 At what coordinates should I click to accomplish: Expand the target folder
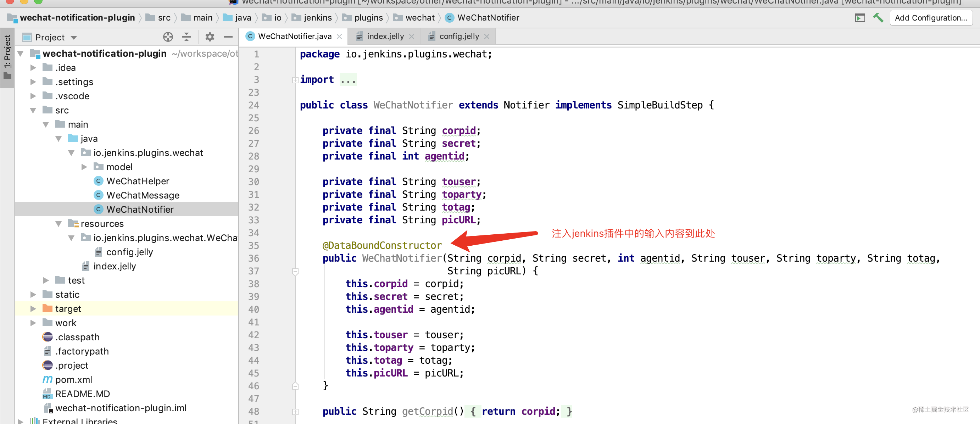(33, 308)
